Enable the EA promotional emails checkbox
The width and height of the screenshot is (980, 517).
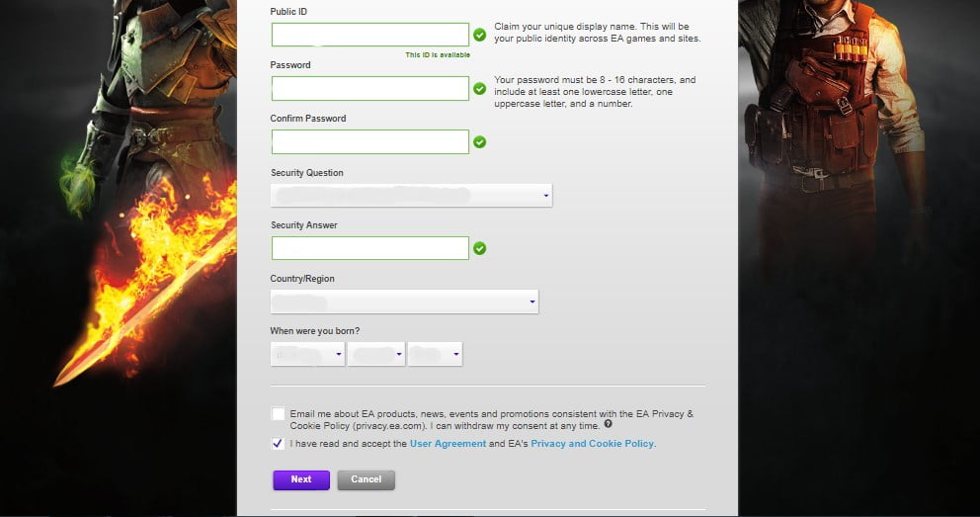pyautogui.click(x=279, y=414)
